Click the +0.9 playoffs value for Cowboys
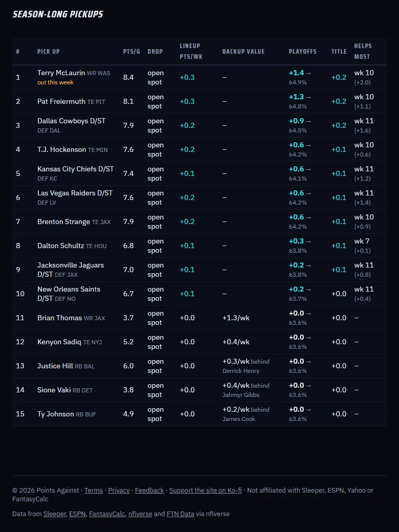 (x=296, y=121)
